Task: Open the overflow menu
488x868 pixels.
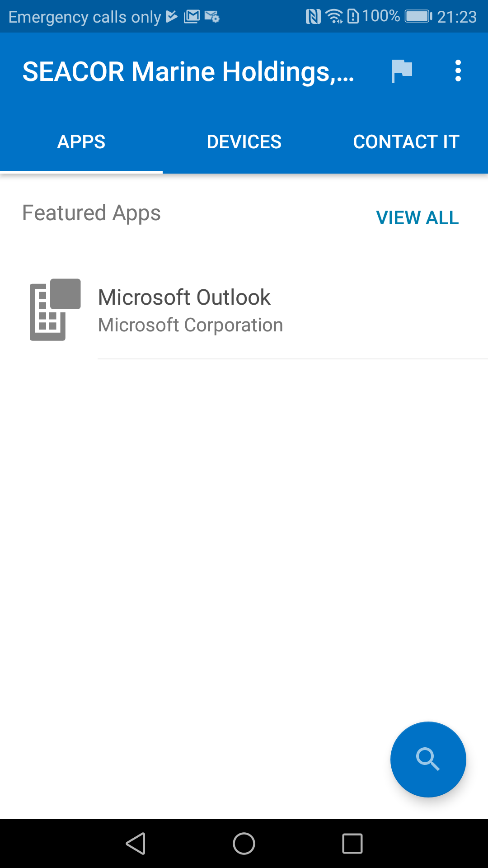Action: coord(458,70)
